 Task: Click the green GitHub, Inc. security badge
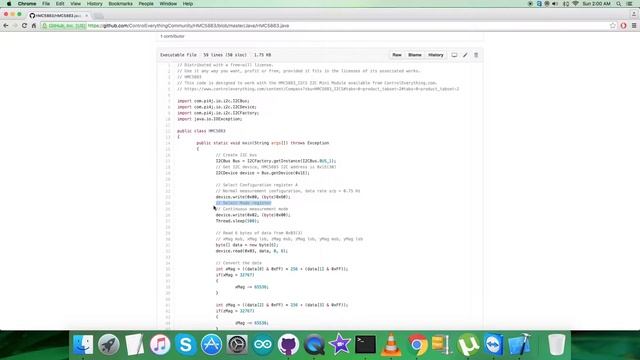coord(64,26)
